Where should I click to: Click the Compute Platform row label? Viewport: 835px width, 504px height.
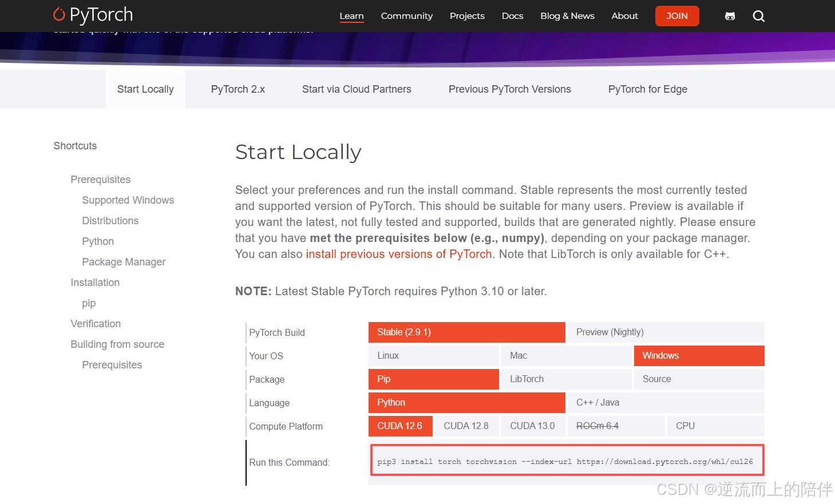[x=286, y=427]
